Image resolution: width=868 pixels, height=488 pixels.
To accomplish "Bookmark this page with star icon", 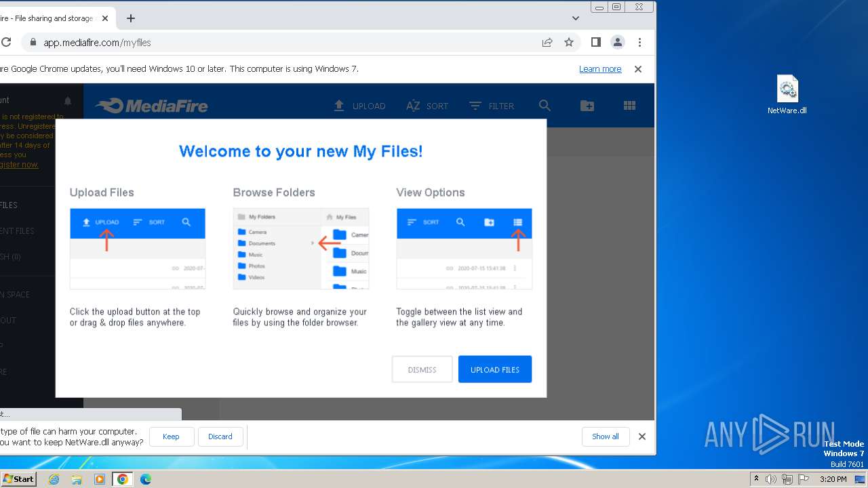I will (569, 42).
